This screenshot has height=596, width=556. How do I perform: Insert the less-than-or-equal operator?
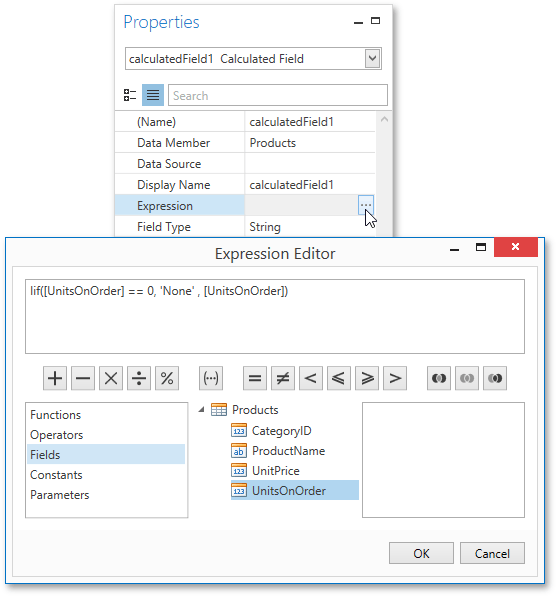339,378
